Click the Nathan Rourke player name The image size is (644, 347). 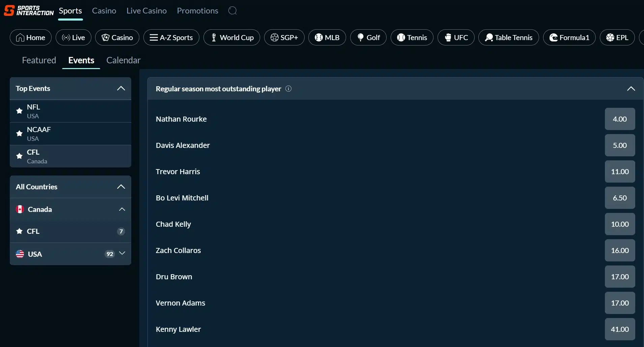tap(181, 119)
